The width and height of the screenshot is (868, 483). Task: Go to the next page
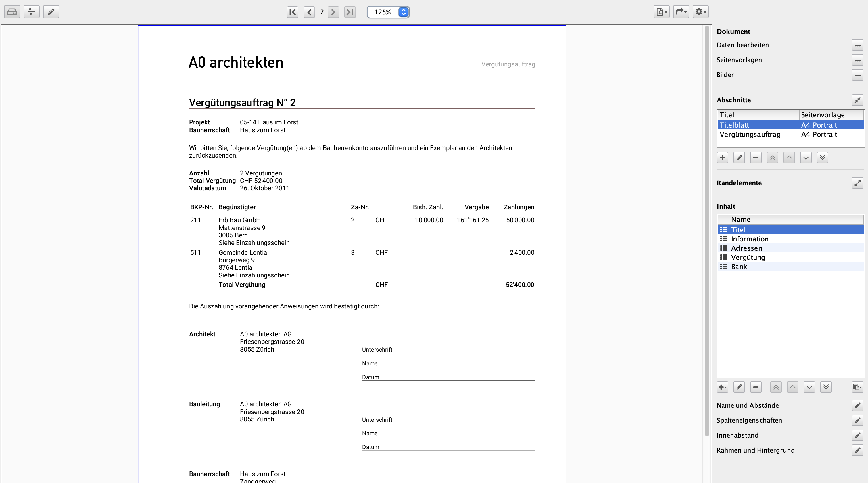click(x=333, y=12)
